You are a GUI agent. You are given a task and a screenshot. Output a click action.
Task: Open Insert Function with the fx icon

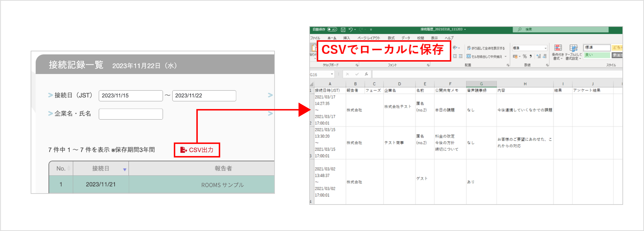[367, 74]
